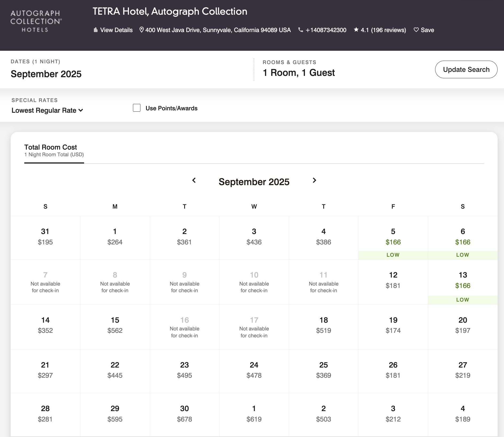504x437 pixels.
Task: Select October 1 priced at $619
Action: pos(254,415)
